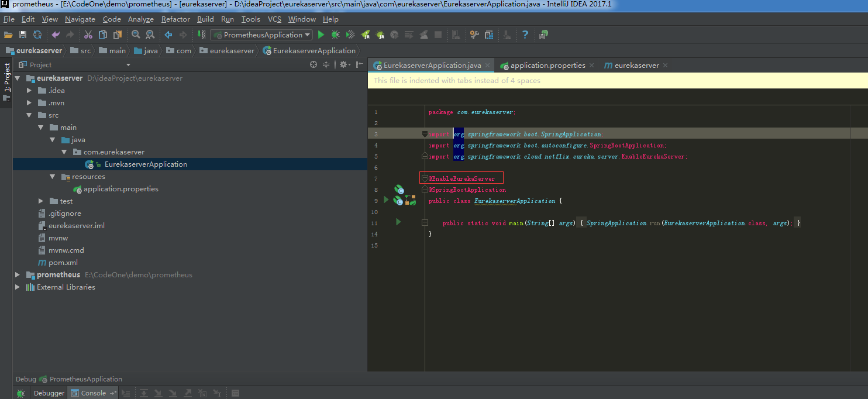Click the Project Structure toolbar icon
The height and width of the screenshot is (399, 868).
pyautogui.click(x=489, y=35)
